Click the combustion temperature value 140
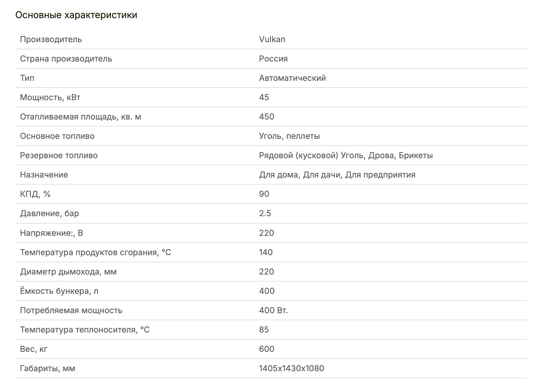The width and height of the screenshot is (535, 392). point(266,252)
